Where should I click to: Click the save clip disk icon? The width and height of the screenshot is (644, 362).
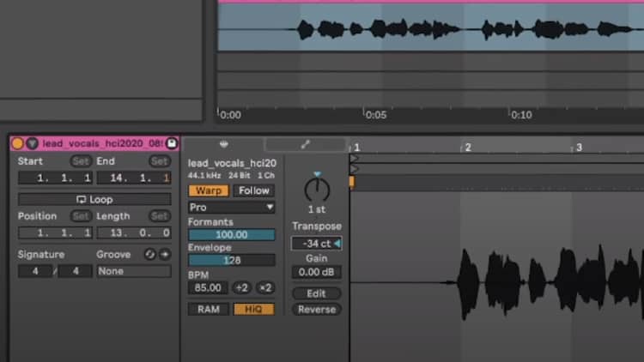pos(171,143)
